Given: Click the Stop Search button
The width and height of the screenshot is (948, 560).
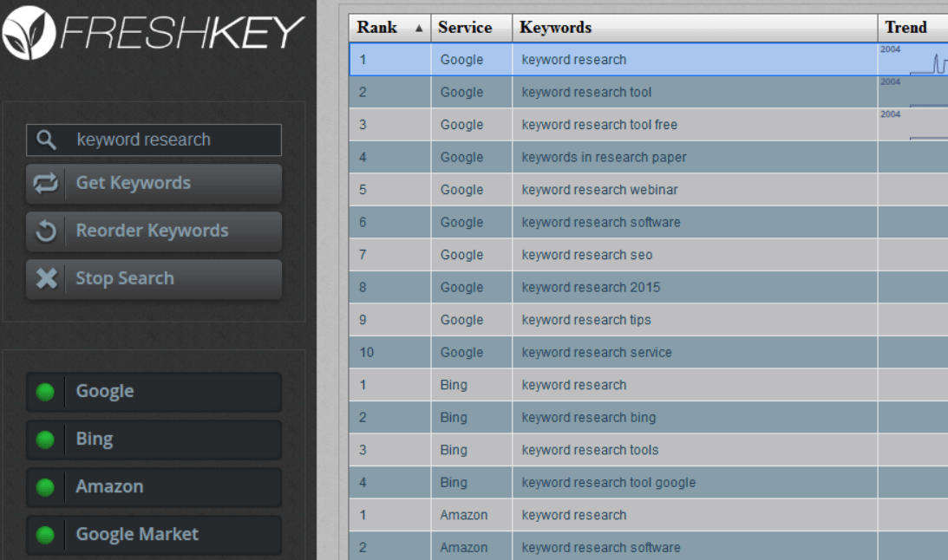Looking at the screenshot, I should point(154,279).
